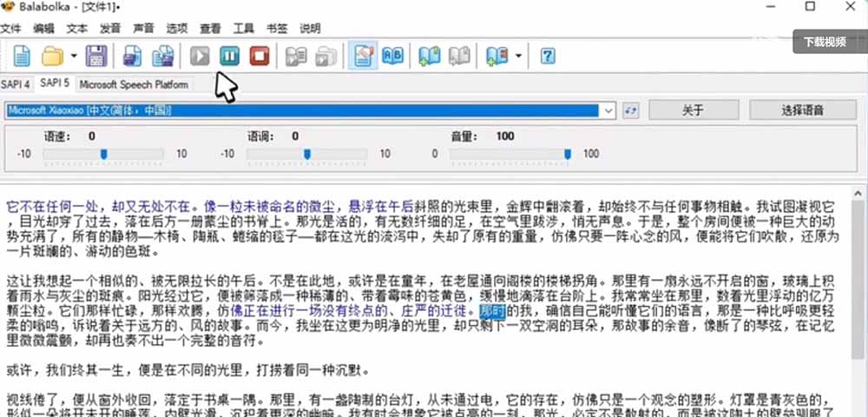Open a file with the folder icon
This screenshot has height=417, width=868.
tap(53, 56)
